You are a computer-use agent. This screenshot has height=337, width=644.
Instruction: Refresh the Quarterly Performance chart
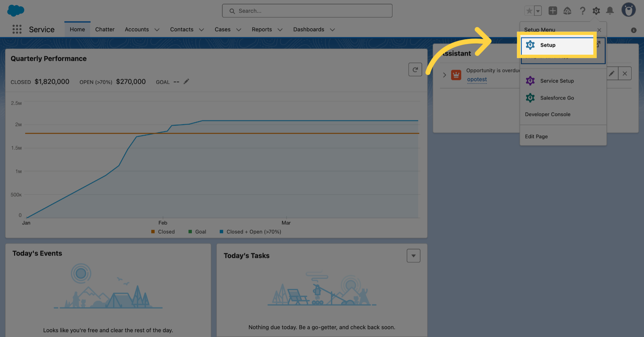tap(415, 69)
